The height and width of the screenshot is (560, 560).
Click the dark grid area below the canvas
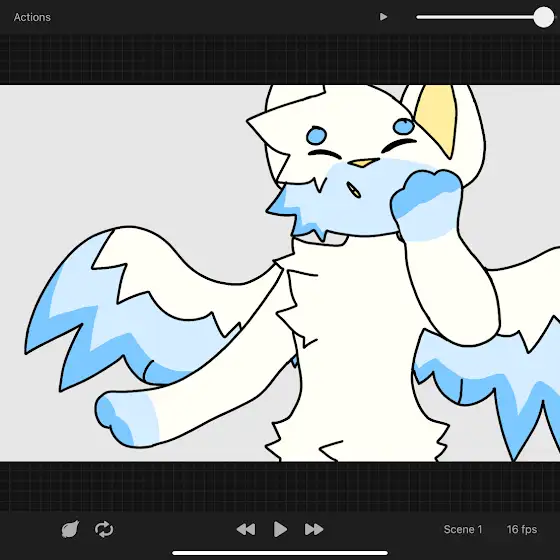point(280,486)
